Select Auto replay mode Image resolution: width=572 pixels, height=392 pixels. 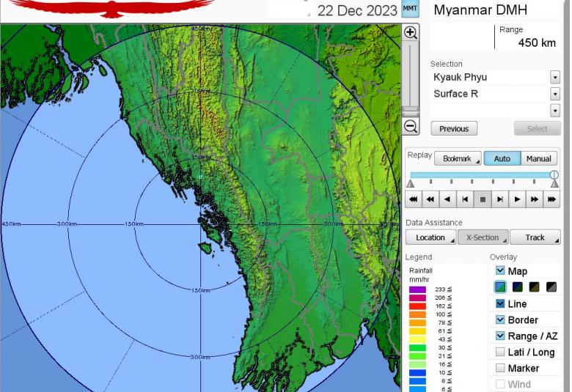502,158
